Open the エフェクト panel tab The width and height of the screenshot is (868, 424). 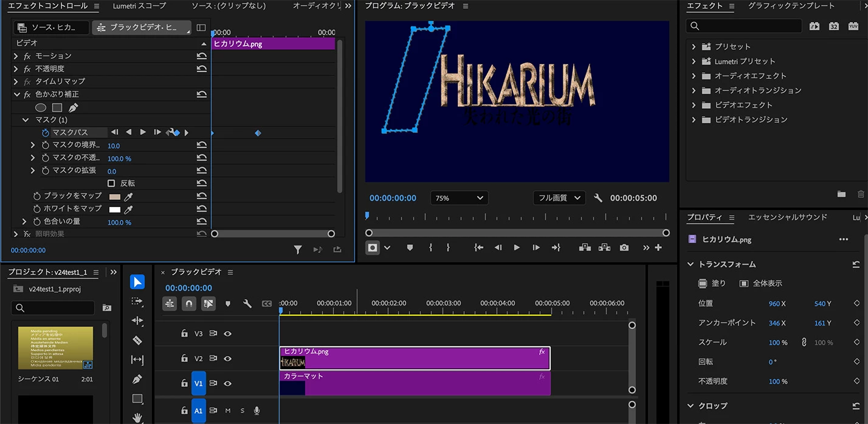tap(704, 5)
